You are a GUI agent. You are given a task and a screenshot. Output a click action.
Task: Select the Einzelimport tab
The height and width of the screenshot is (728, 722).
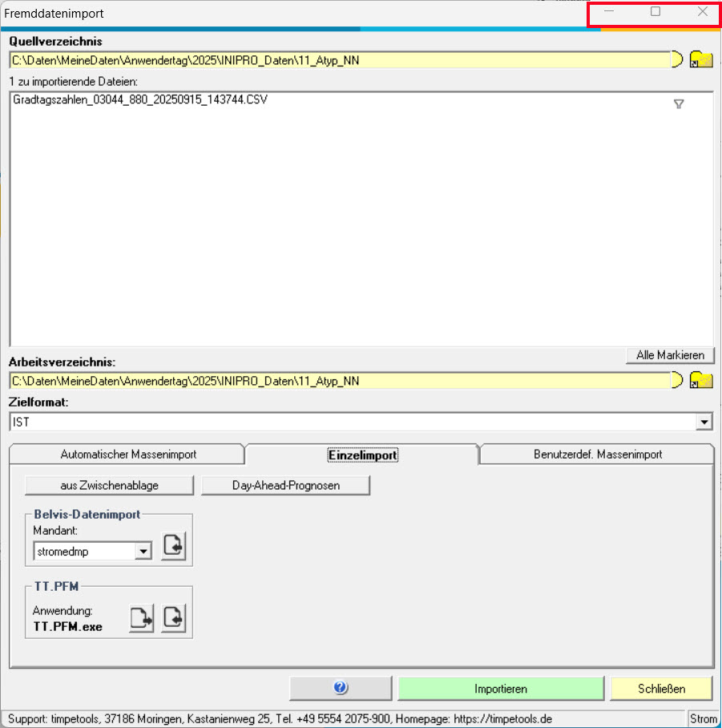point(363,455)
